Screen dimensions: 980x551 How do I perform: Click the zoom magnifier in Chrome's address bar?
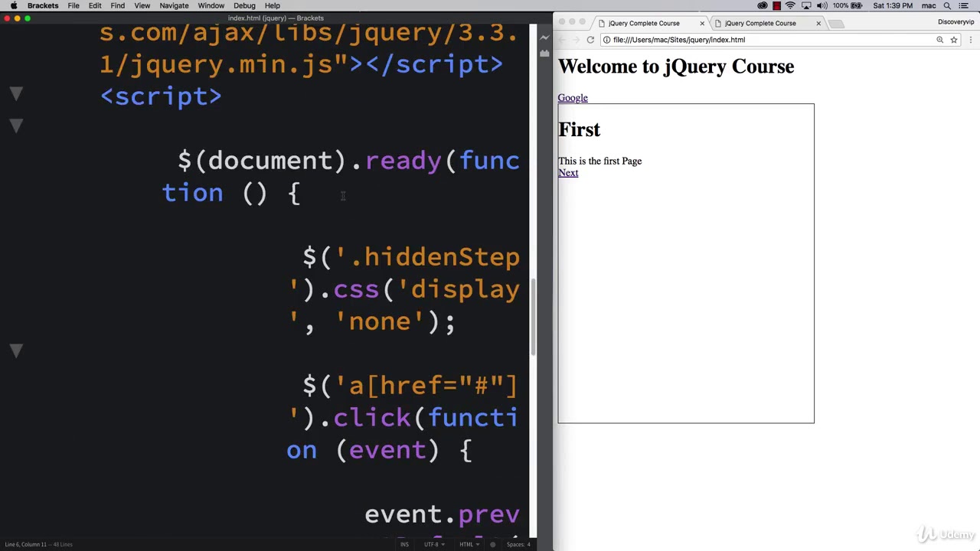[x=939, y=40]
